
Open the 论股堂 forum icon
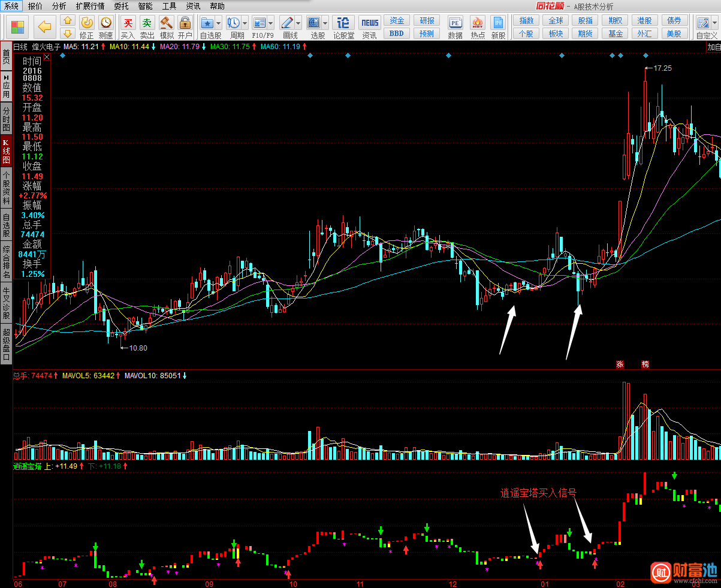click(x=343, y=23)
